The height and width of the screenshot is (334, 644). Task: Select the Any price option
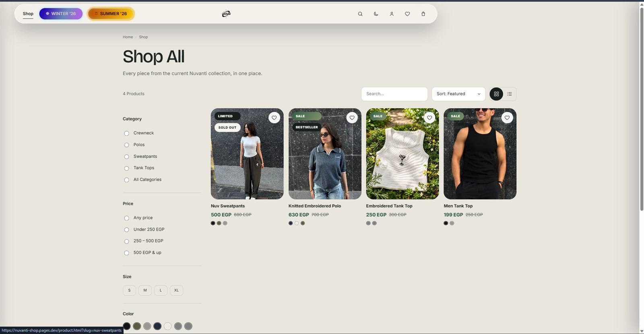coord(126,218)
